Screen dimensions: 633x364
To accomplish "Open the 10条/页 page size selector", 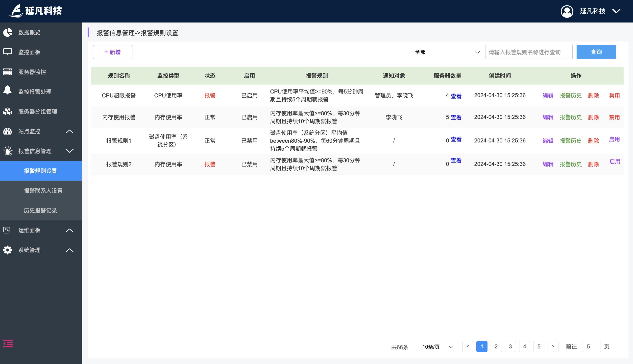I will [x=437, y=347].
